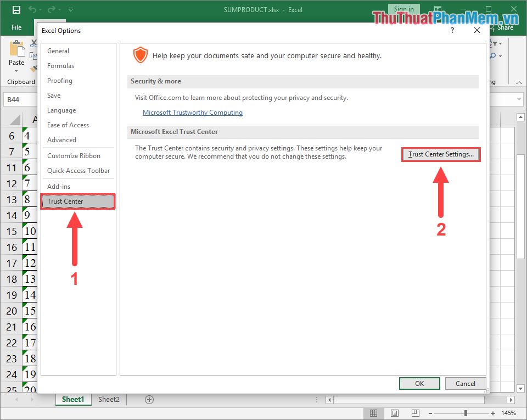The width and height of the screenshot is (527, 420).
Task: Click the zoom slider handle
Action: pos(466,413)
